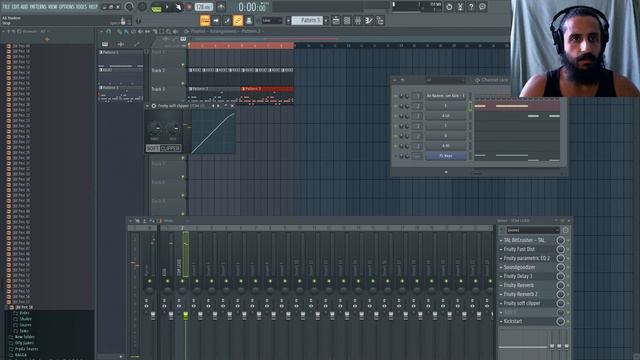Click the plugin picker icon after Pattern selector
The height and width of the screenshot is (360, 640).
pos(336,20)
